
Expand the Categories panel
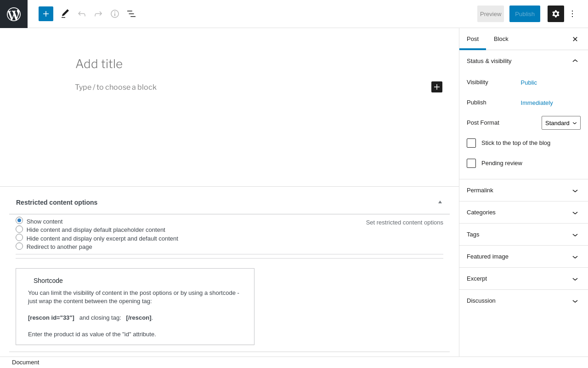pyautogui.click(x=523, y=213)
